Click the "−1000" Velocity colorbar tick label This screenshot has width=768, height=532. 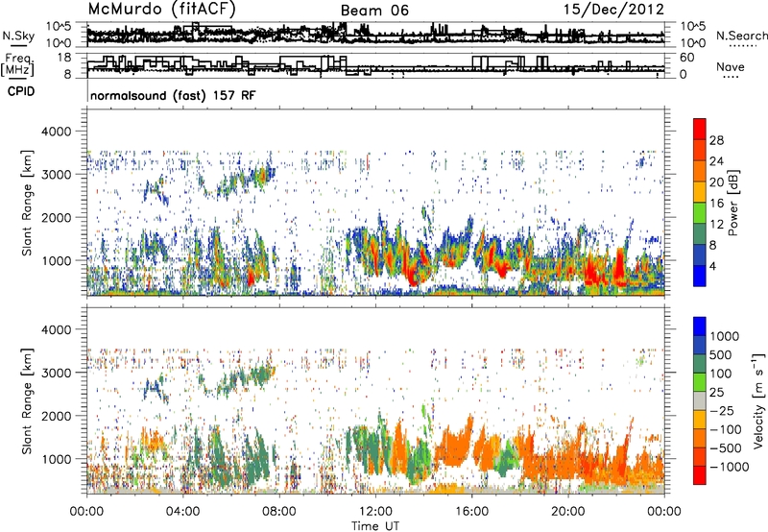click(x=729, y=467)
